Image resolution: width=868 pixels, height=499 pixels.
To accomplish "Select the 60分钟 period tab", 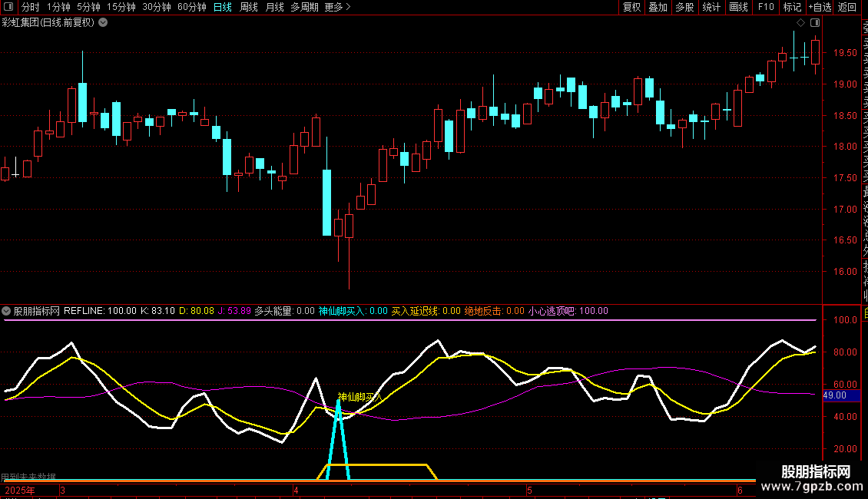I will point(191,7).
